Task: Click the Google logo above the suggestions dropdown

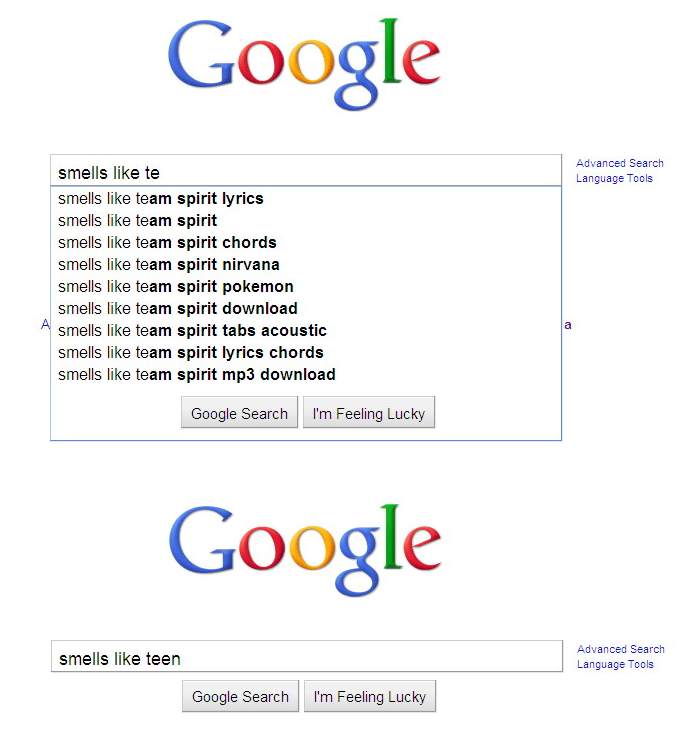Action: click(303, 65)
